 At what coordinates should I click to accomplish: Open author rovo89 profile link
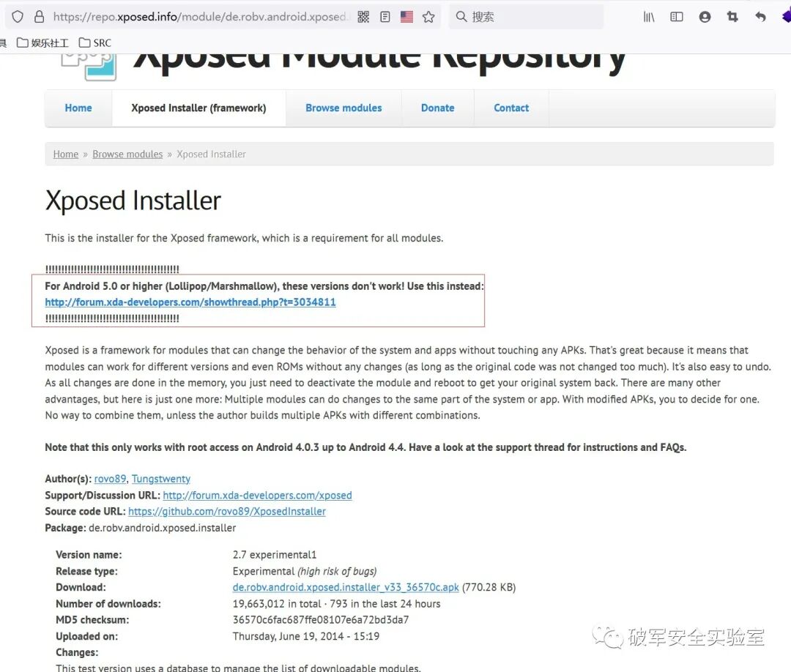(x=110, y=479)
